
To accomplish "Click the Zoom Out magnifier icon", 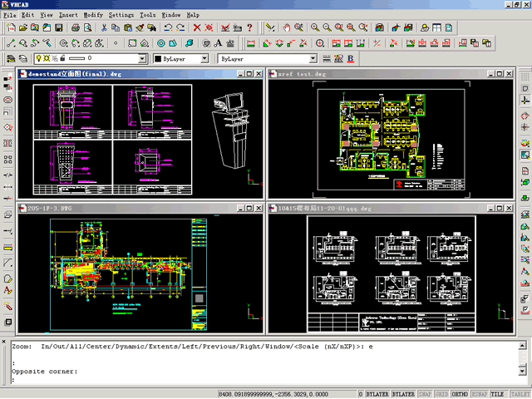I will point(327,27).
